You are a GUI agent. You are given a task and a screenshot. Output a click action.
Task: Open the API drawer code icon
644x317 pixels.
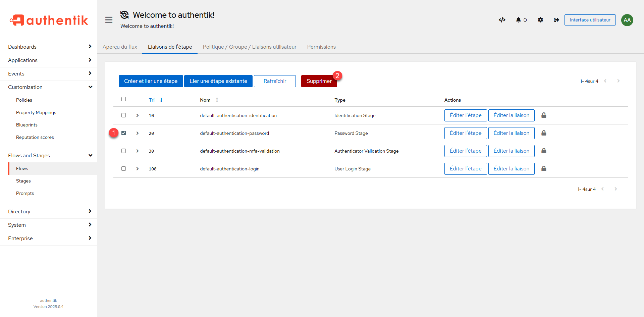coord(502,20)
